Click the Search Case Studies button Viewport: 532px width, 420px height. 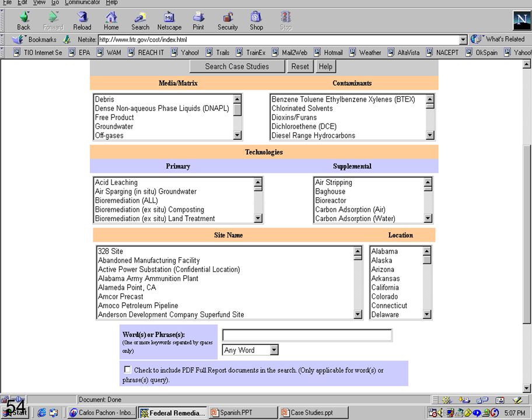coord(237,66)
